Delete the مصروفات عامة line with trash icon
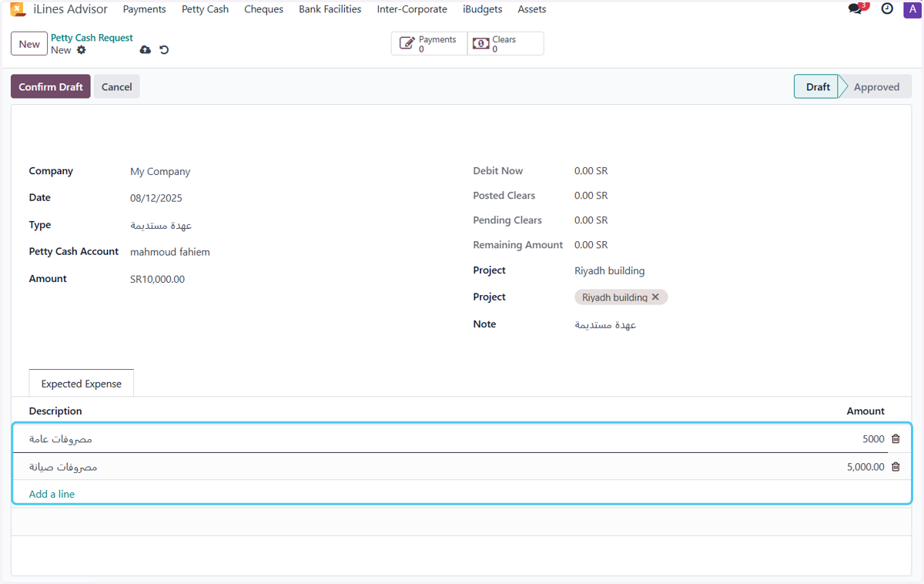The height and width of the screenshot is (584, 924). click(x=896, y=439)
